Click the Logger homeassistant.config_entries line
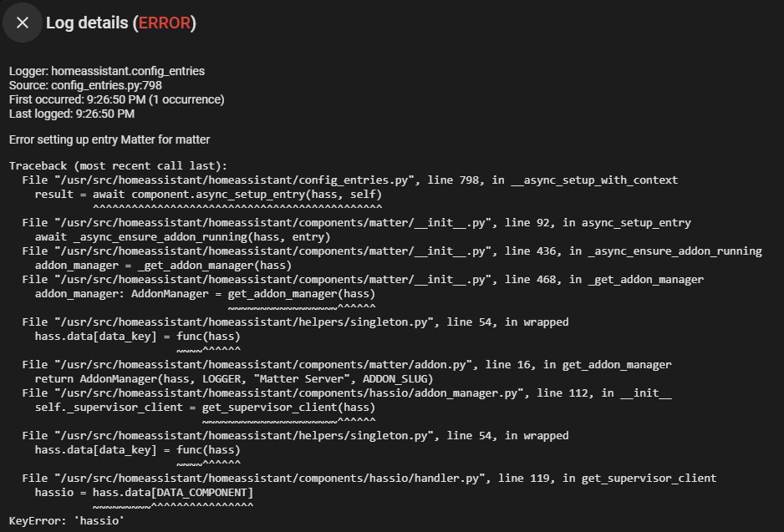 click(106, 71)
